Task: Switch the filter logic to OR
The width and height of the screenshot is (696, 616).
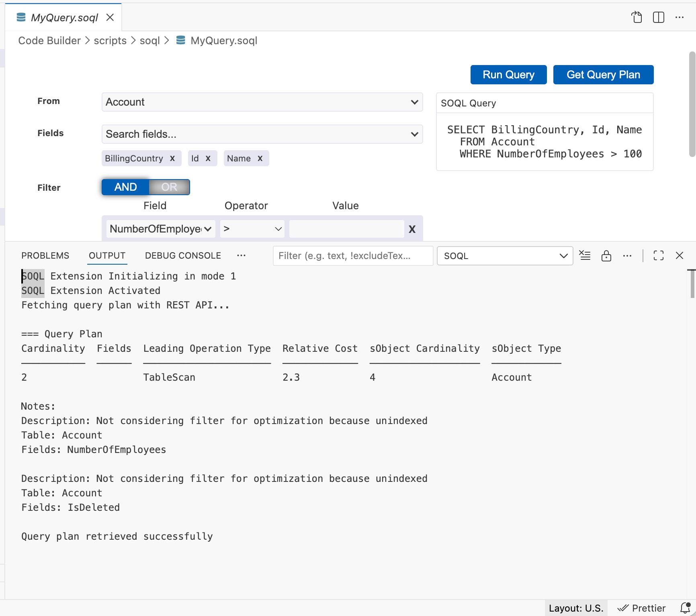Action: pos(169,187)
